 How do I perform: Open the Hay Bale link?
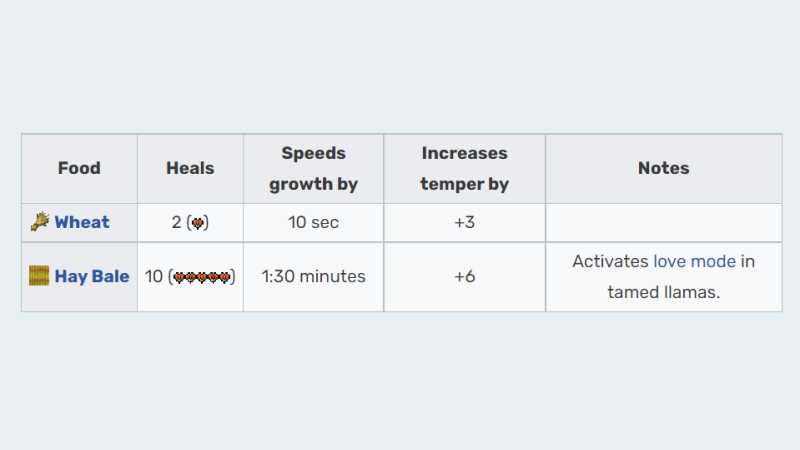[92, 276]
